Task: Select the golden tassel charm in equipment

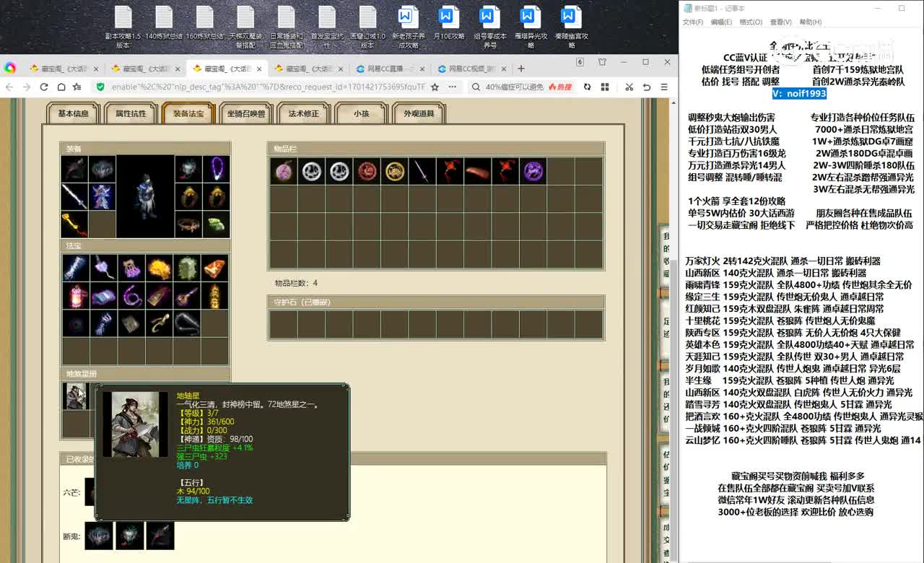Action: (x=74, y=224)
